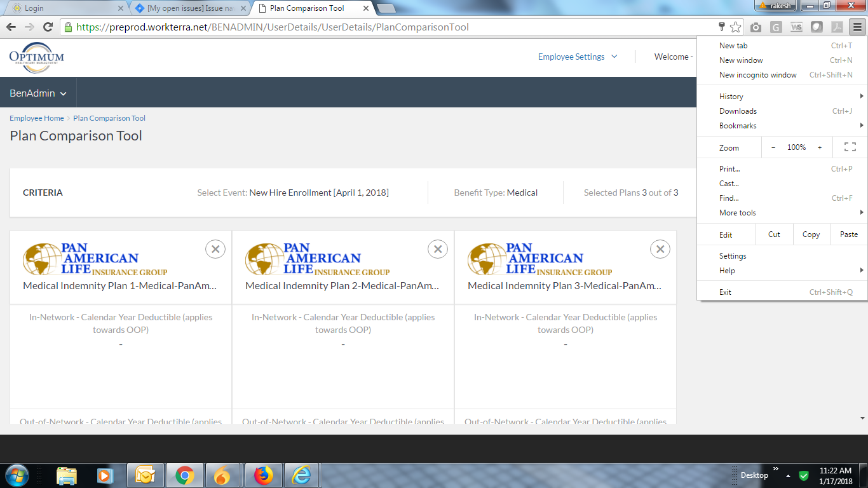Launch Internet Explorer from taskbar
Screen dimensions: 868x488
click(301, 475)
